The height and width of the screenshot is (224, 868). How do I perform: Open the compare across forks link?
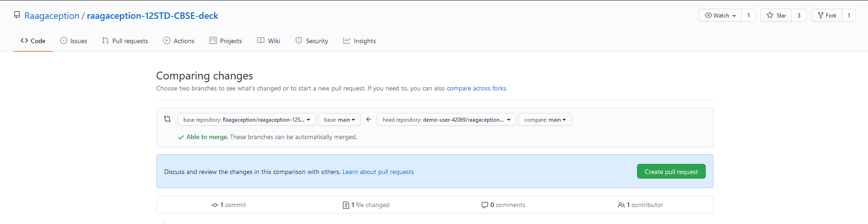coord(477,88)
